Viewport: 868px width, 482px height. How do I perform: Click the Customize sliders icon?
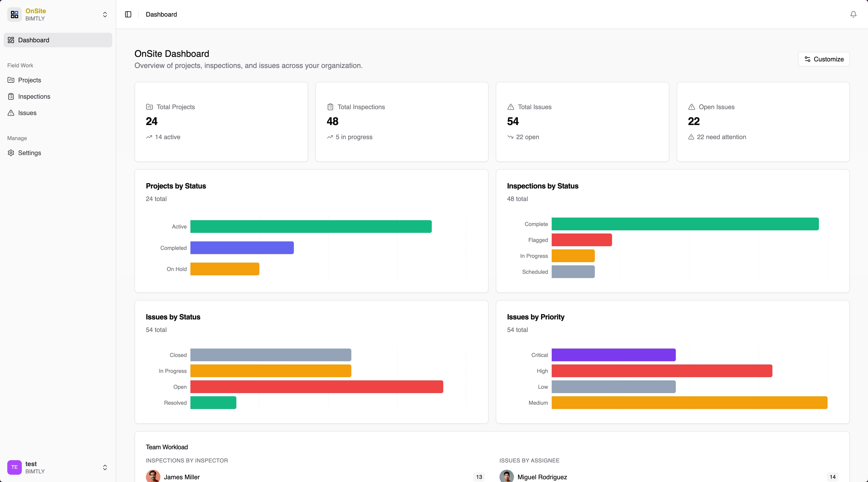(808, 59)
